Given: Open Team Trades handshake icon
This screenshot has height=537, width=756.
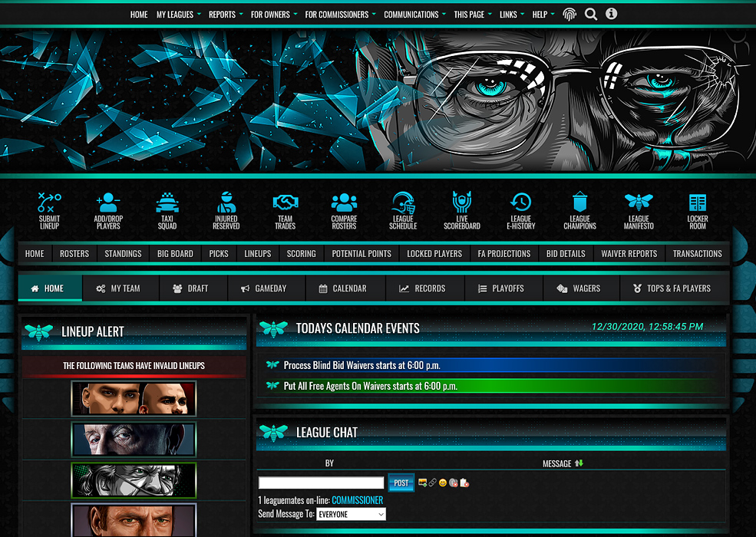Looking at the screenshot, I should tap(285, 211).
